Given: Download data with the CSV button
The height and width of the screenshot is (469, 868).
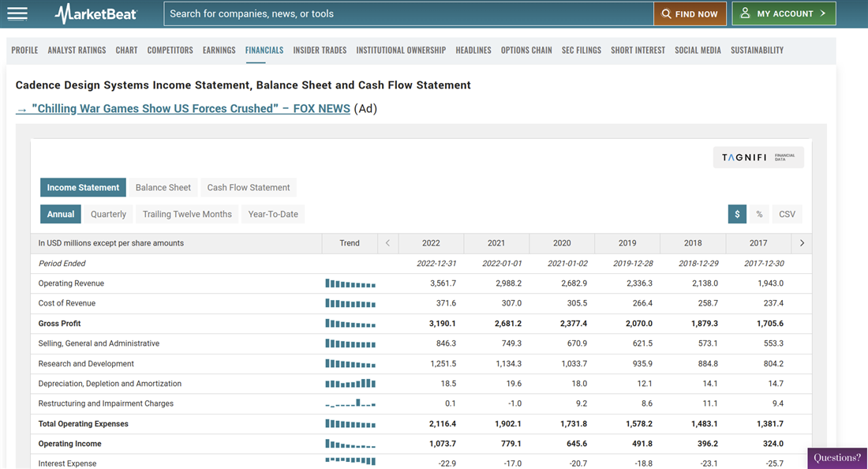Looking at the screenshot, I should (787, 214).
